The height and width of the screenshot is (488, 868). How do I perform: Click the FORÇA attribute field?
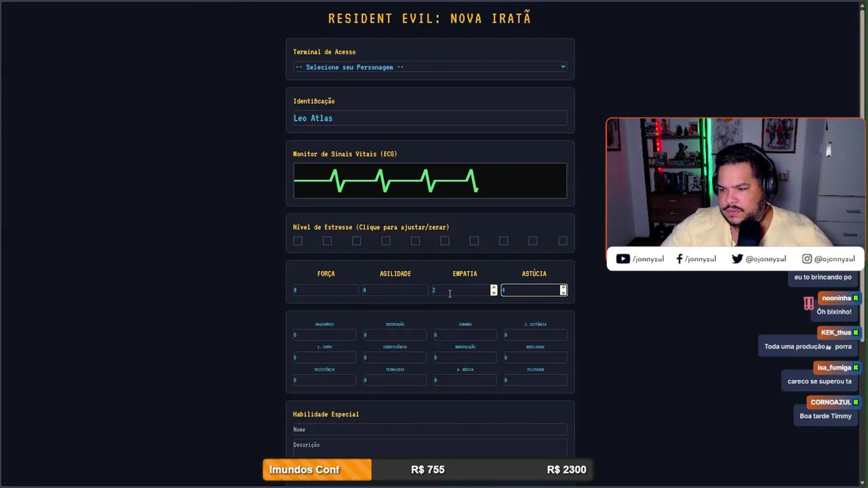pos(325,290)
